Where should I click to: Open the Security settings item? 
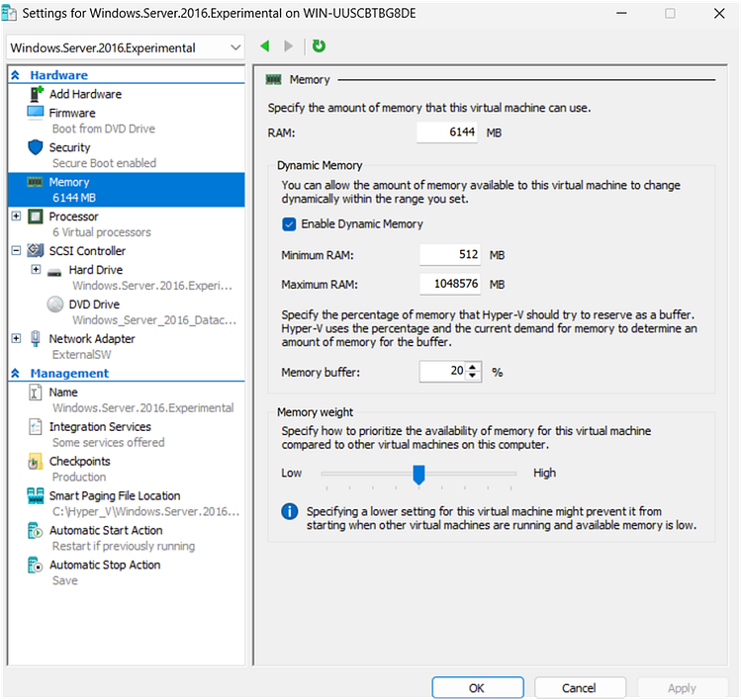(x=69, y=147)
